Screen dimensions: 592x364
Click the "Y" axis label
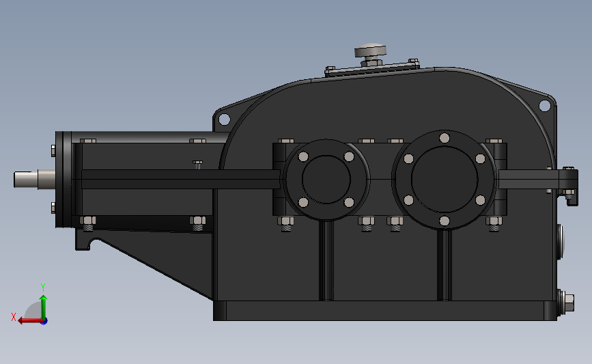43,288
